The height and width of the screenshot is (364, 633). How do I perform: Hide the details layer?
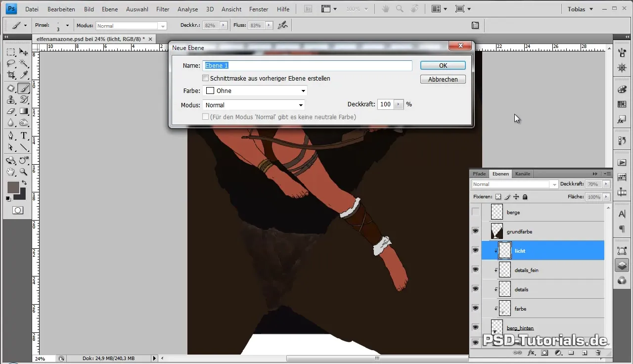point(475,289)
